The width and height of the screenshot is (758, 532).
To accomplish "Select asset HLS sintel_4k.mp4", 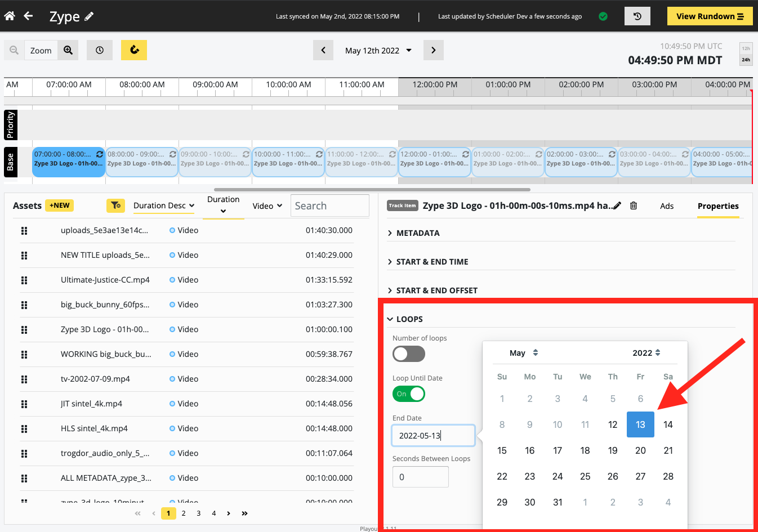I will point(94,428).
